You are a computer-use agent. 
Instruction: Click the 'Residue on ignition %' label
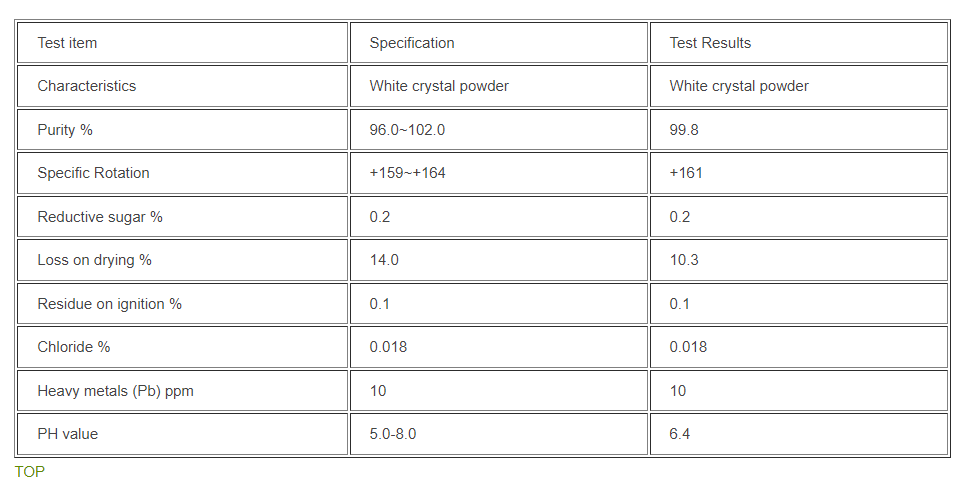(x=110, y=304)
